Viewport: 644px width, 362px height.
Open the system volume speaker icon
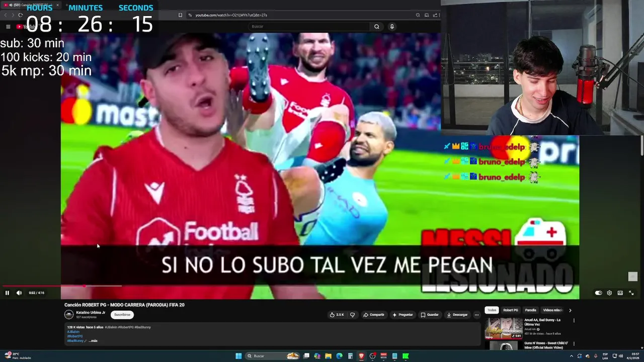point(621,356)
